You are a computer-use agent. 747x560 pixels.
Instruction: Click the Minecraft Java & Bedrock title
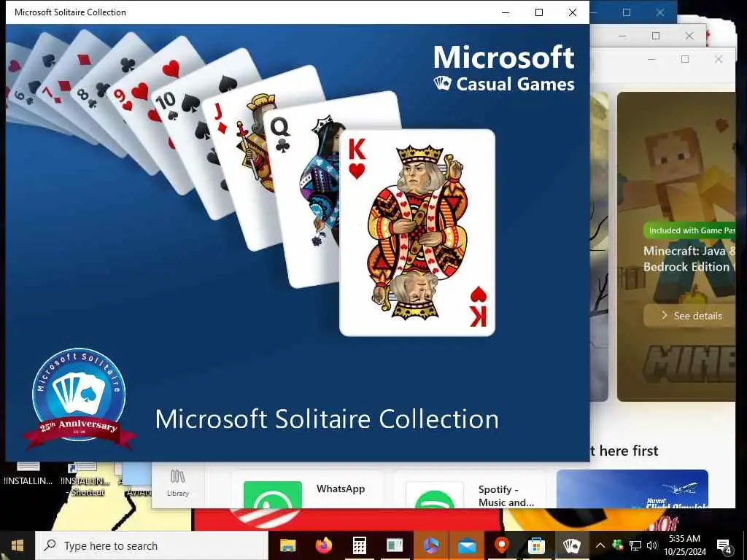689,259
